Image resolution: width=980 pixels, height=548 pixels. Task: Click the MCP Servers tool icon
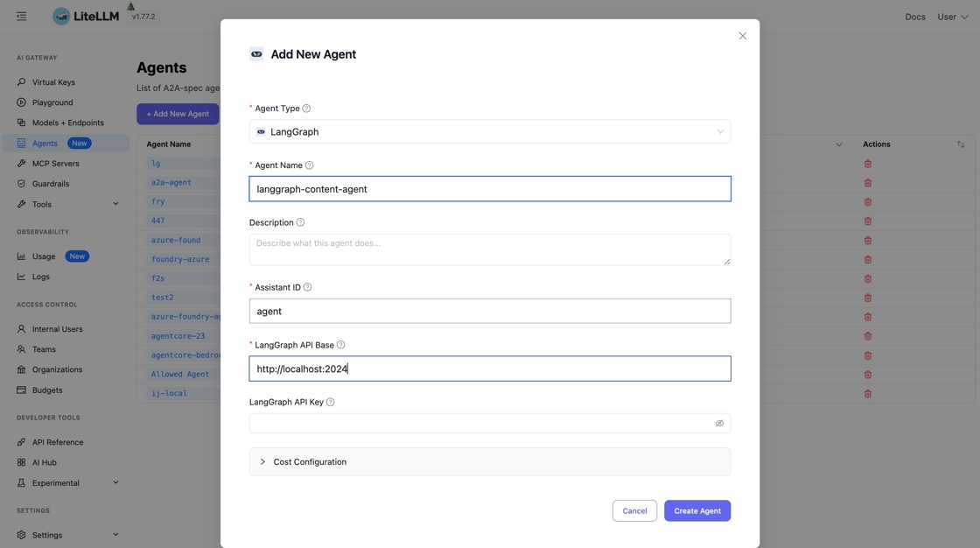(x=21, y=164)
